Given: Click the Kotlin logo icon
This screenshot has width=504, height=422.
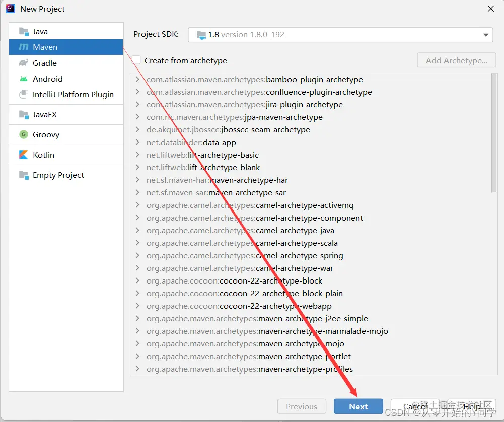Looking at the screenshot, I should point(24,155).
